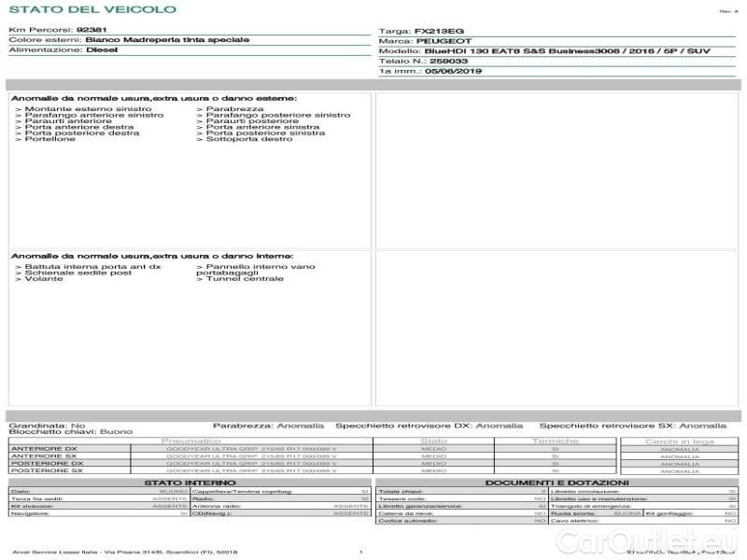
Task: Select the Km Percorsi value 92381
Action: [92, 30]
